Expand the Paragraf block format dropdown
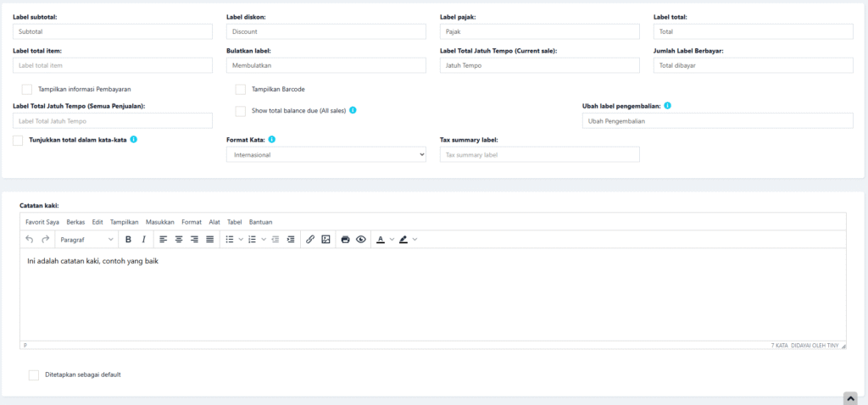868x405 pixels. coord(86,240)
